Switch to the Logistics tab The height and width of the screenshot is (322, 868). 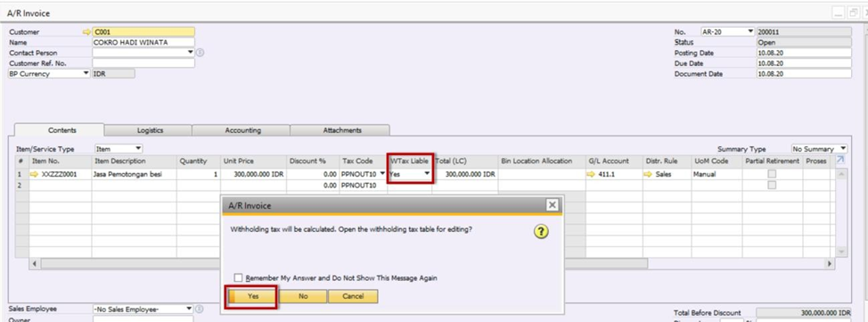pos(150,130)
